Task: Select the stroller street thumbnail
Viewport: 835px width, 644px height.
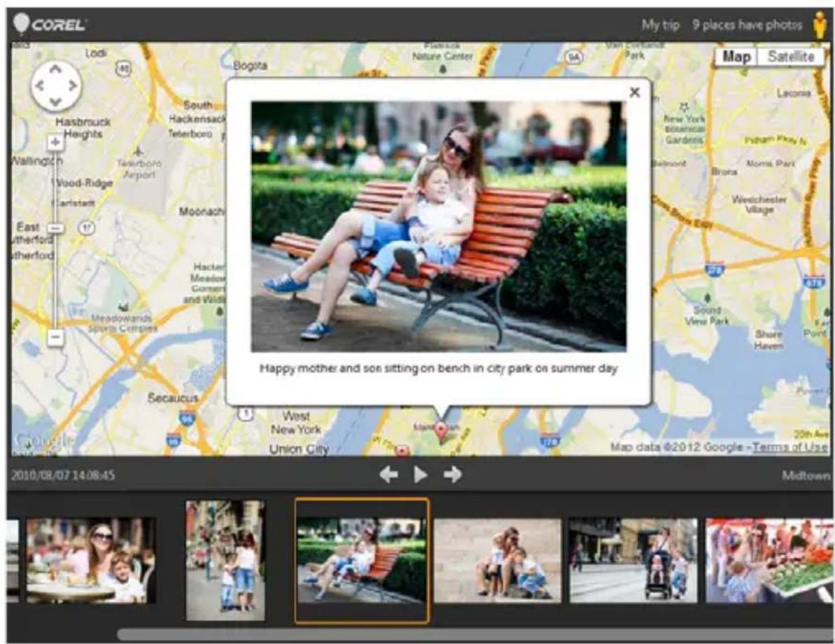Action: click(x=633, y=561)
